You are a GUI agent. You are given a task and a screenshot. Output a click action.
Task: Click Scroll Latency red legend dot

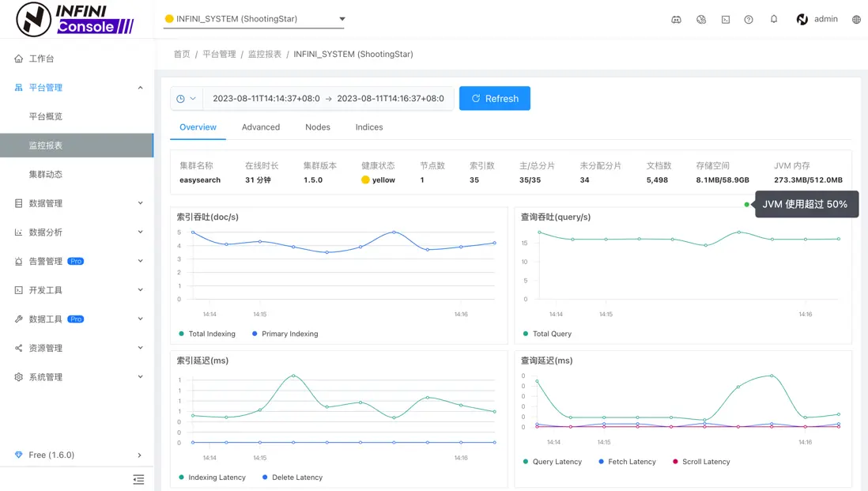(675, 462)
